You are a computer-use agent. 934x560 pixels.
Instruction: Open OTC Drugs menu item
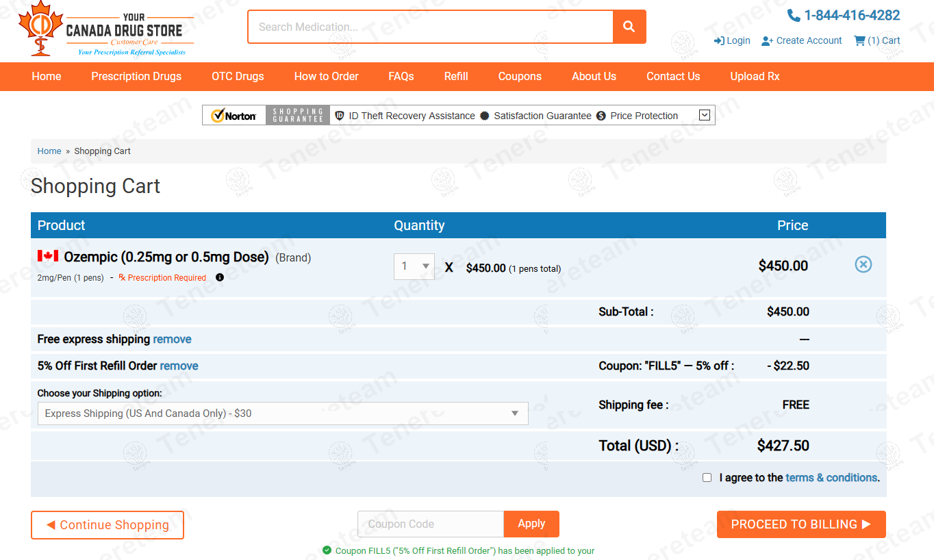coord(238,77)
